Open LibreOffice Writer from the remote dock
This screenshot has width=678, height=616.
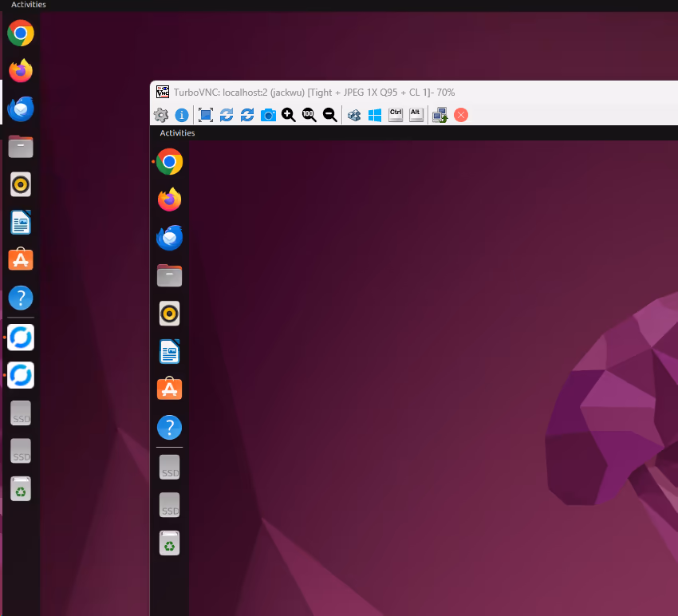[x=169, y=351]
